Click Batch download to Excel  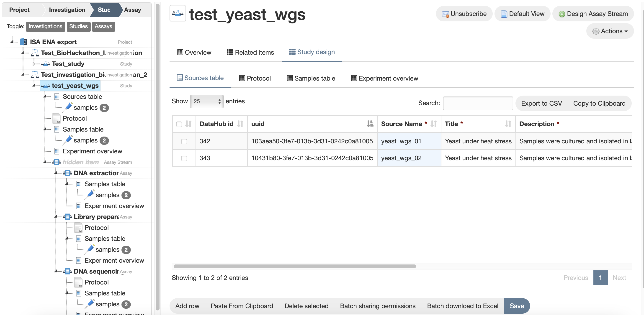point(463,306)
